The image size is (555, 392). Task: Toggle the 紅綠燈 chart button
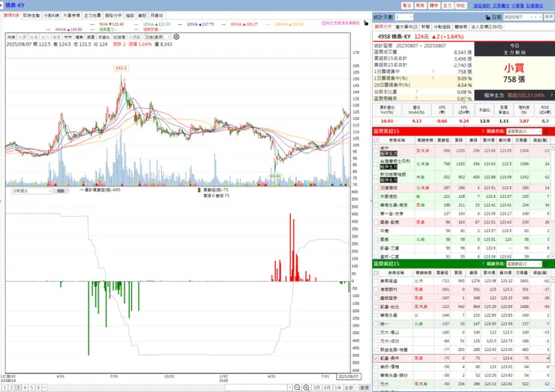pyautogui.click(x=119, y=37)
